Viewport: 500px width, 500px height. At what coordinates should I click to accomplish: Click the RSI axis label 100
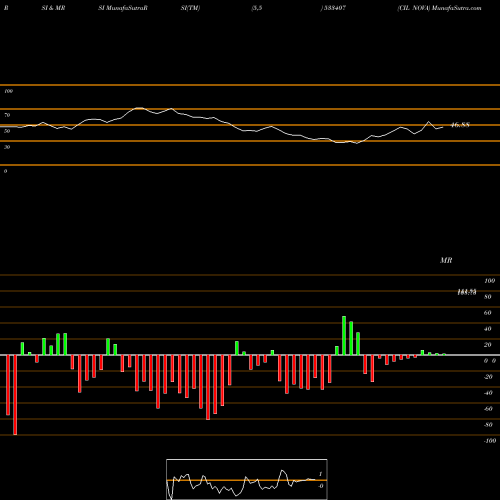8,91
